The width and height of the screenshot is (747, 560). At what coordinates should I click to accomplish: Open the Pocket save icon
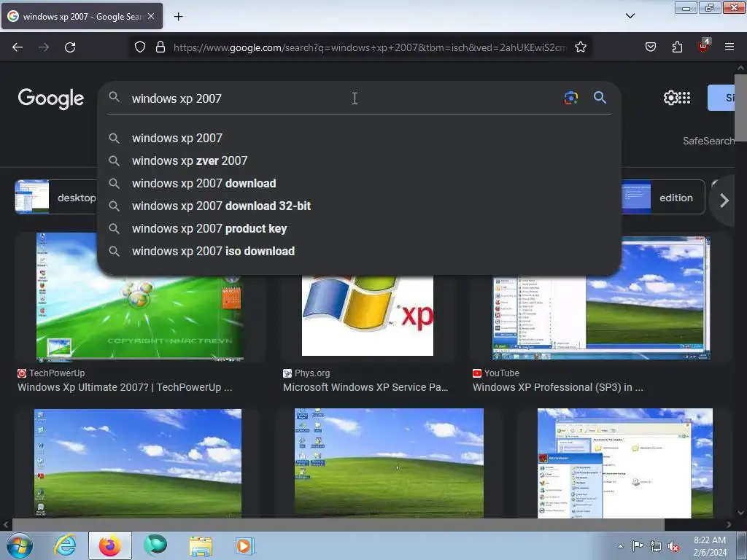[650, 47]
